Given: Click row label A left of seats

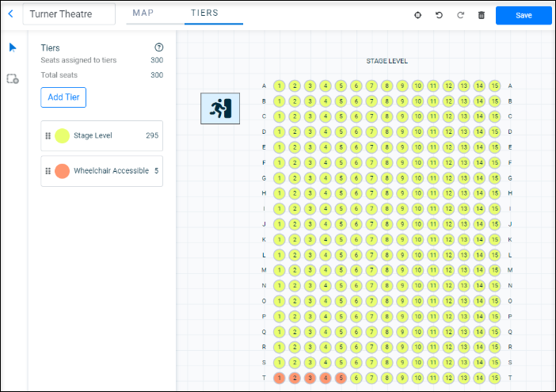Looking at the screenshot, I should coord(264,86).
